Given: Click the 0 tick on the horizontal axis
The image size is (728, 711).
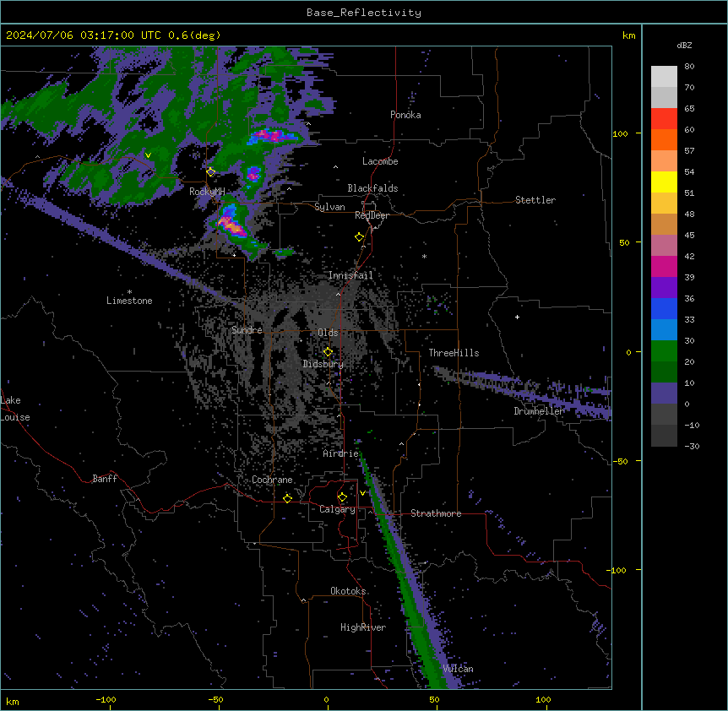Looking at the screenshot, I should tap(326, 700).
